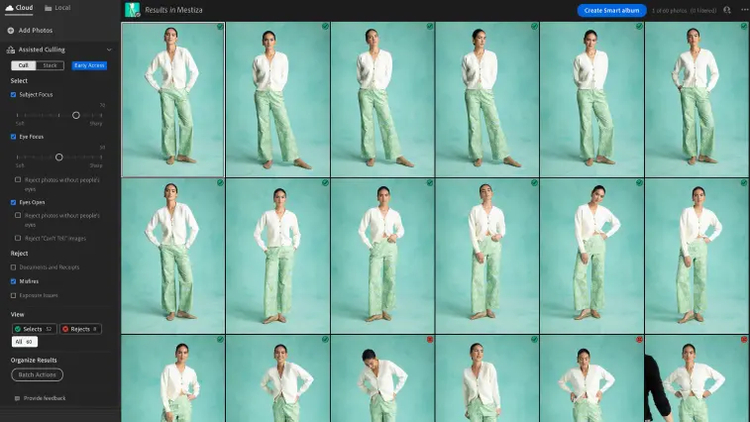Open the three-dot more options menu
The height and width of the screenshot is (422, 750).
pos(745,10)
